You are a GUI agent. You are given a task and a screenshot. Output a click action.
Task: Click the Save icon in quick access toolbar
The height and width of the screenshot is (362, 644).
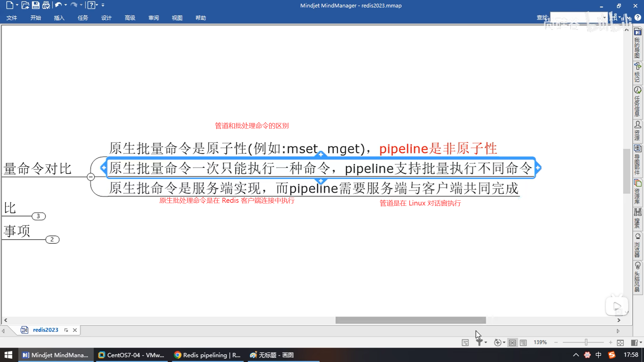(36, 5)
